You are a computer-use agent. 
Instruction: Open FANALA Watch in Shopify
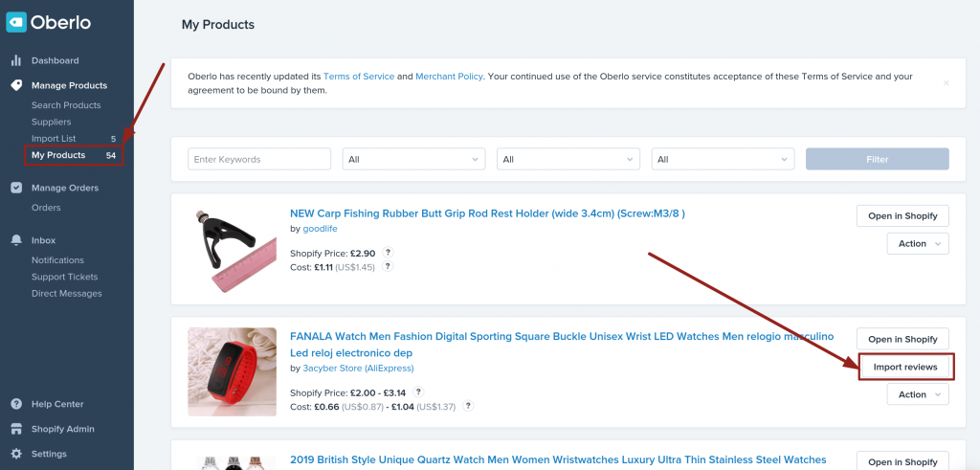[902, 339]
